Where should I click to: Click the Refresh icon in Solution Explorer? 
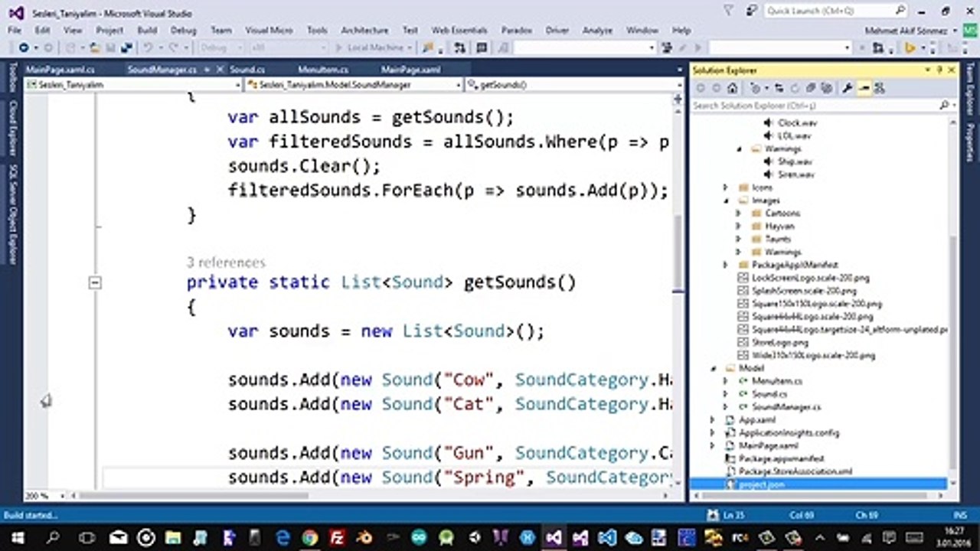(x=795, y=88)
